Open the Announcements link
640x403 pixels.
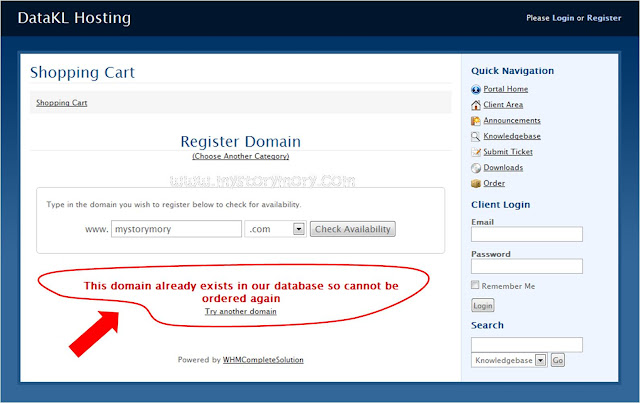pos(512,120)
